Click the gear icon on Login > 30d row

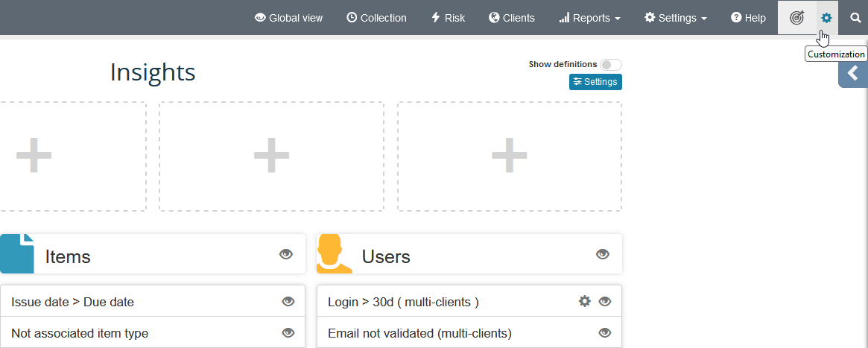click(x=585, y=301)
